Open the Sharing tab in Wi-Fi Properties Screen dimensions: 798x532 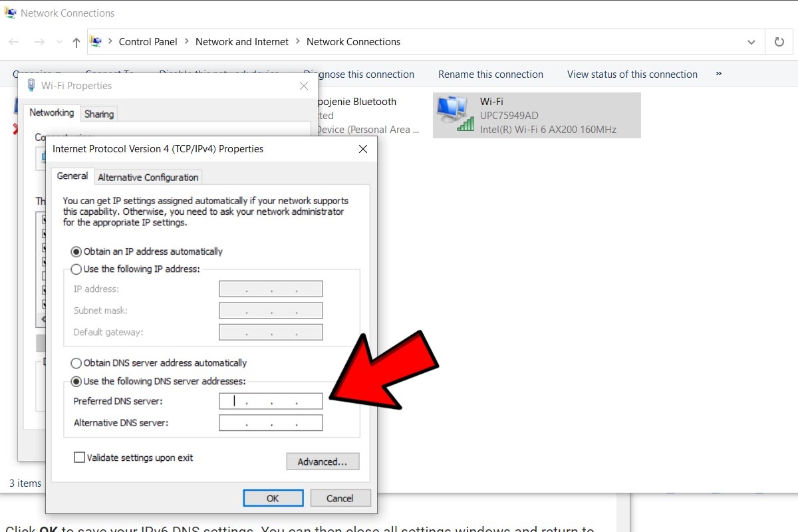point(99,114)
